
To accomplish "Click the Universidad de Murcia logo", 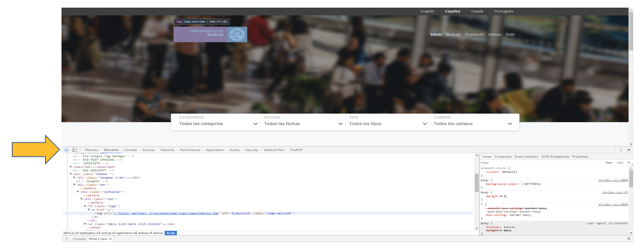I will coord(210,34).
